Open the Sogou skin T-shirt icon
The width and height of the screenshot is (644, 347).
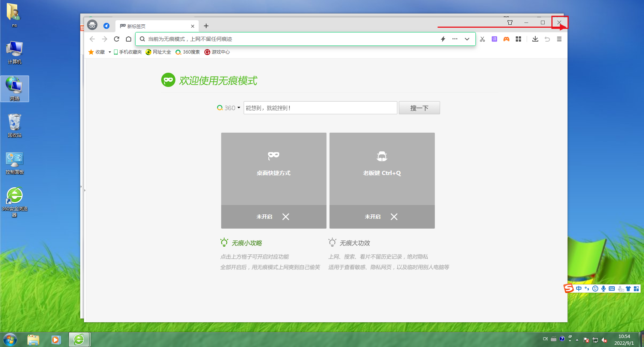[x=628, y=289]
